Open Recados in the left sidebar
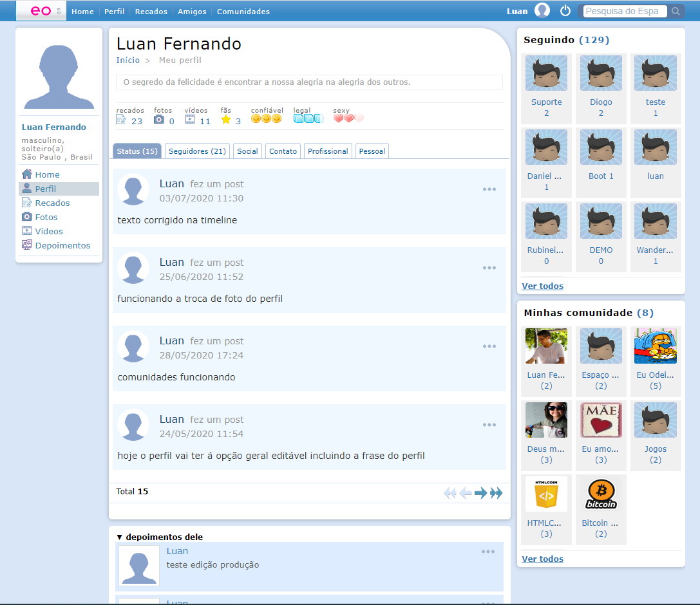The height and width of the screenshot is (605, 700). (52, 203)
